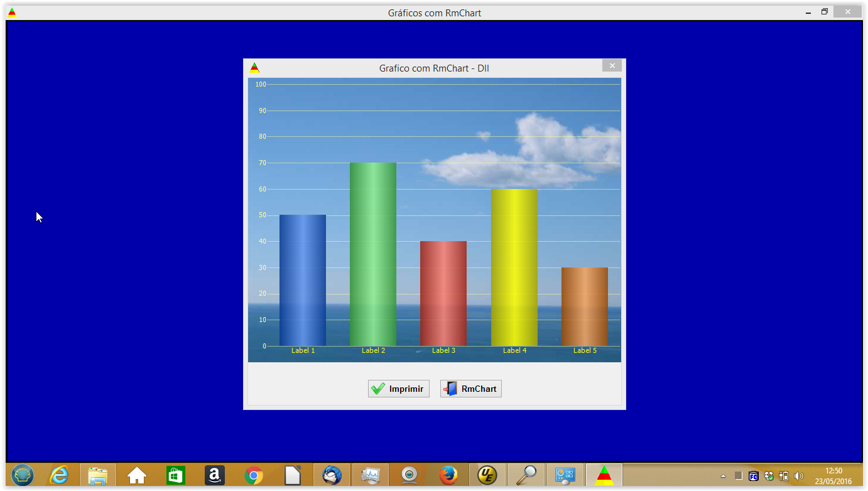Click the "Label 5" axis text

coord(585,350)
